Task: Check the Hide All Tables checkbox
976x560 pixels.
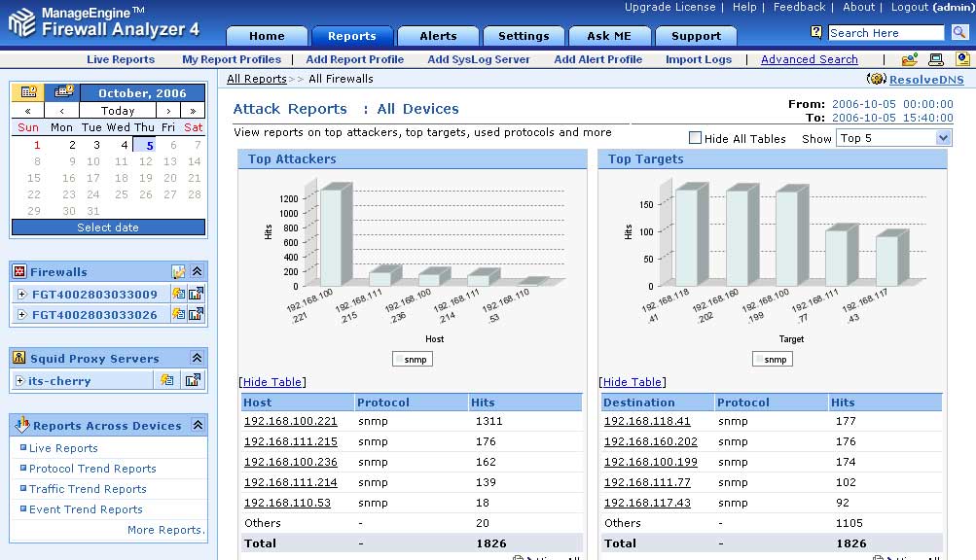Action: point(695,138)
